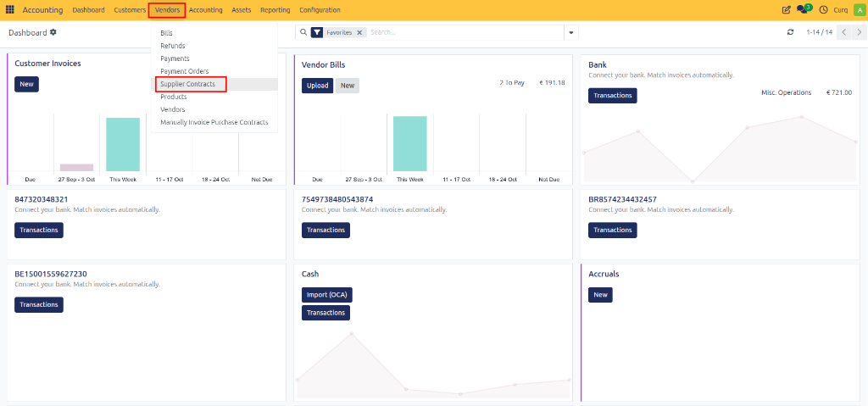Click Customer Invoices 27 Sep - 3 Oct bar
Image resolution: width=868 pixels, height=406 pixels.
pos(77,167)
